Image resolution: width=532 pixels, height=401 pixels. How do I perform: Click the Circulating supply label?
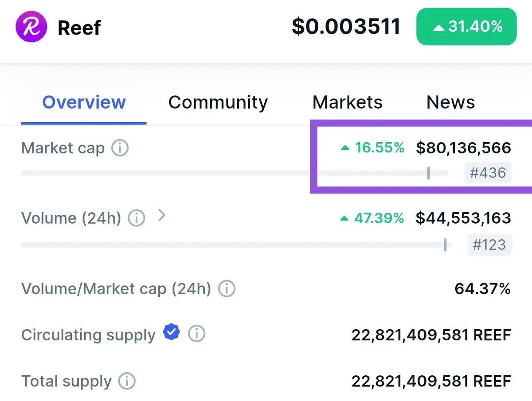point(88,335)
